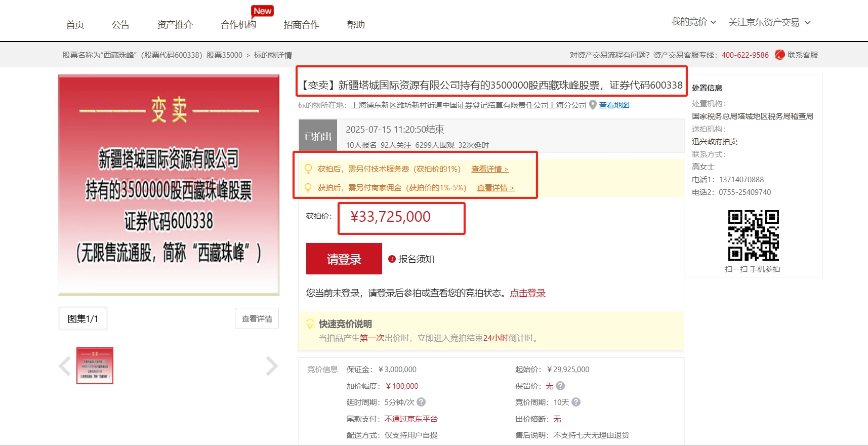Expand 我的竞价 dropdown

(693, 22)
